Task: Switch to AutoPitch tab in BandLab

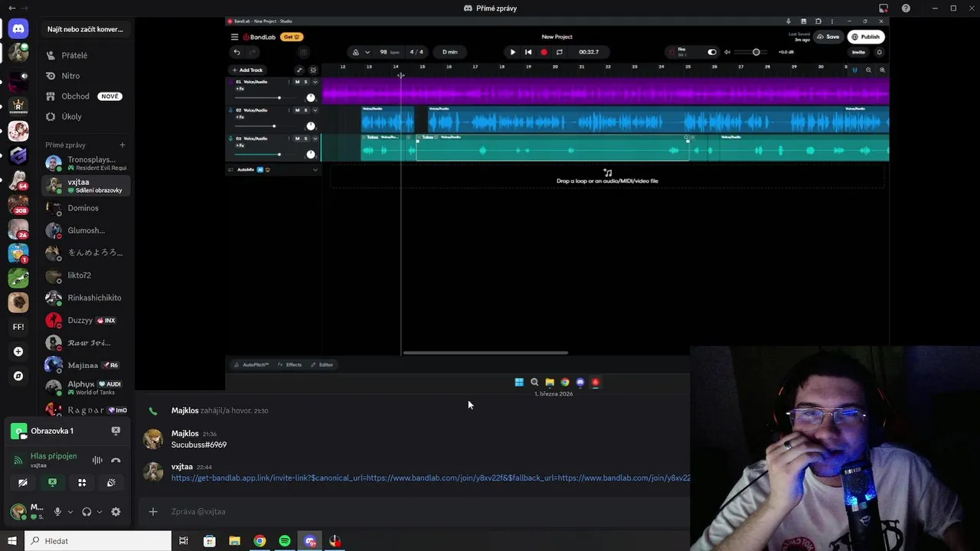Action: click(251, 365)
